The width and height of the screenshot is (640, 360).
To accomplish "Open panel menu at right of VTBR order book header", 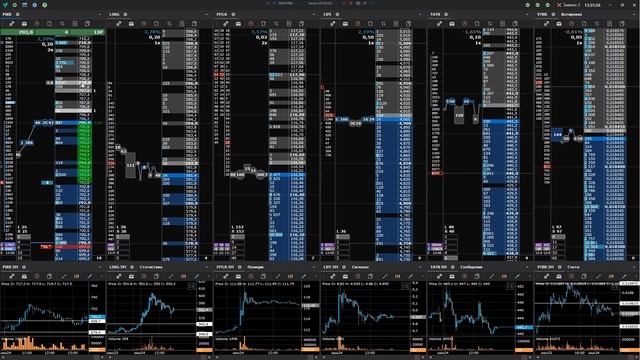I will [635, 14].
